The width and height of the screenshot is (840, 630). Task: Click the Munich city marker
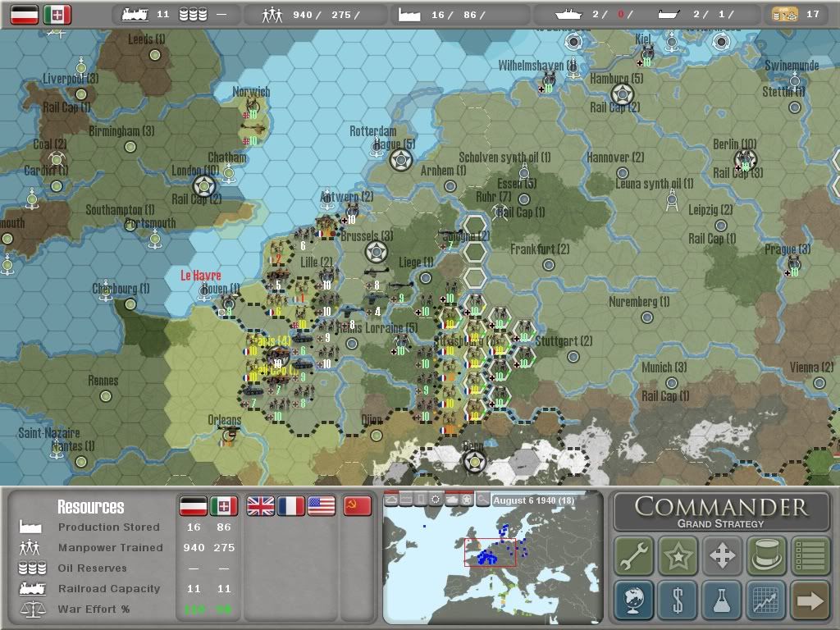pyautogui.click(x=671, y=383)
